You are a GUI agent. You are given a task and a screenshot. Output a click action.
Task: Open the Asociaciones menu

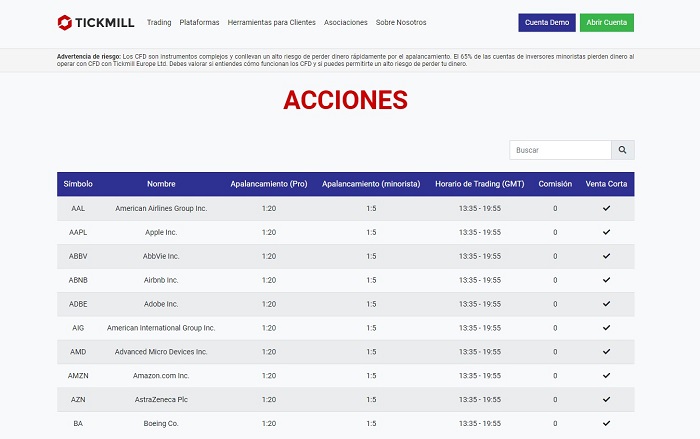(x=346, y=22)
